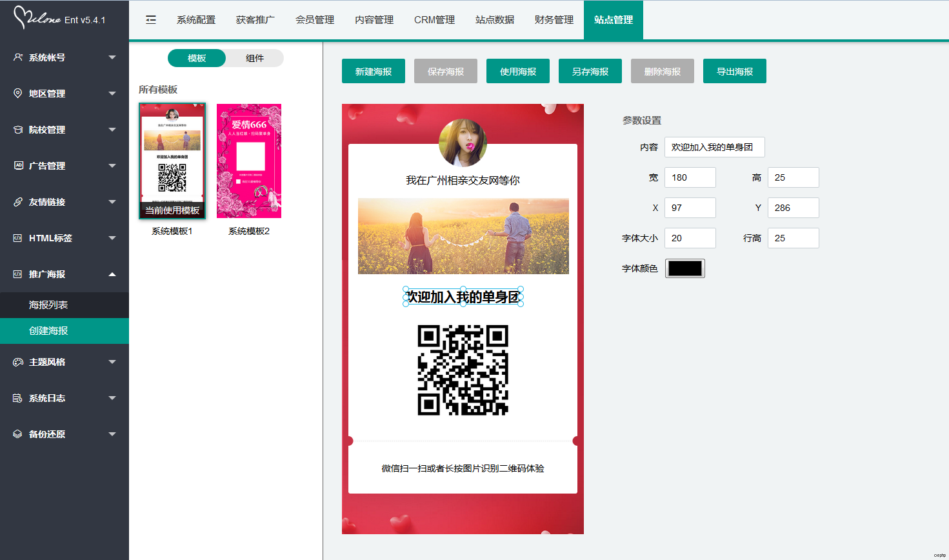Open 海报列表 submenu item
The height and width of the screenshot is (560, 949).
(x=65, y=305)
